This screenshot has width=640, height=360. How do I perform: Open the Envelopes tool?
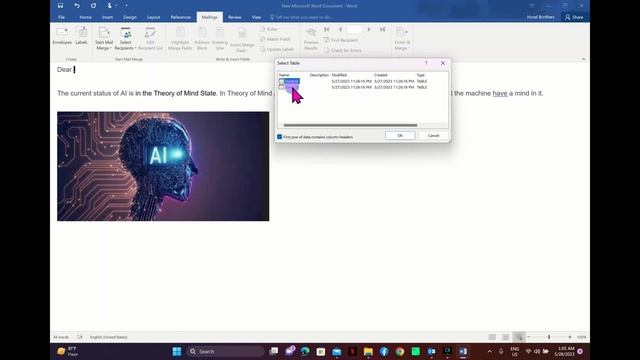pos(62,36)
